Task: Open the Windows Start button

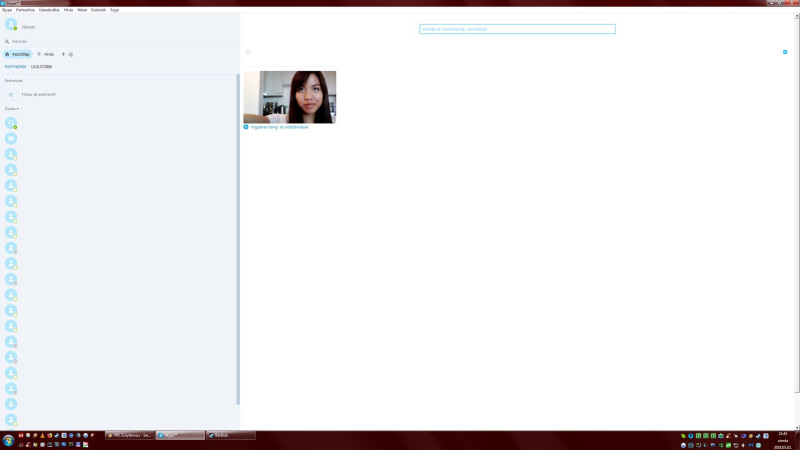Action: 8,440
